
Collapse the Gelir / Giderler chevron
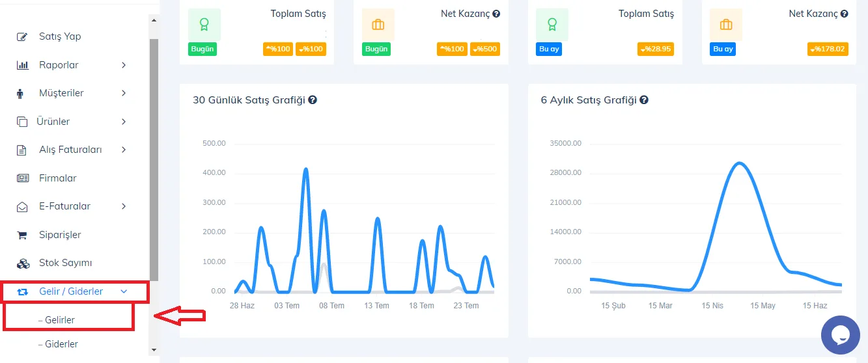pos(124,291)
